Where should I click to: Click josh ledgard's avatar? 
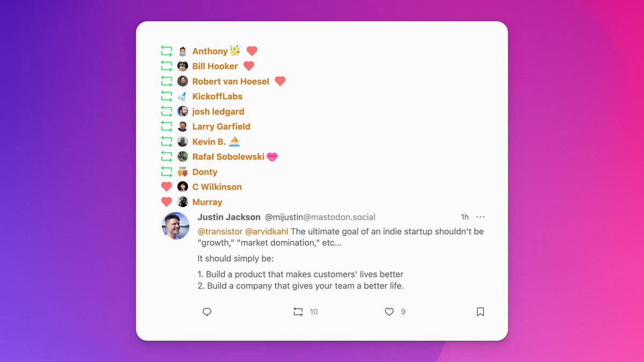[x=183, y=112]
